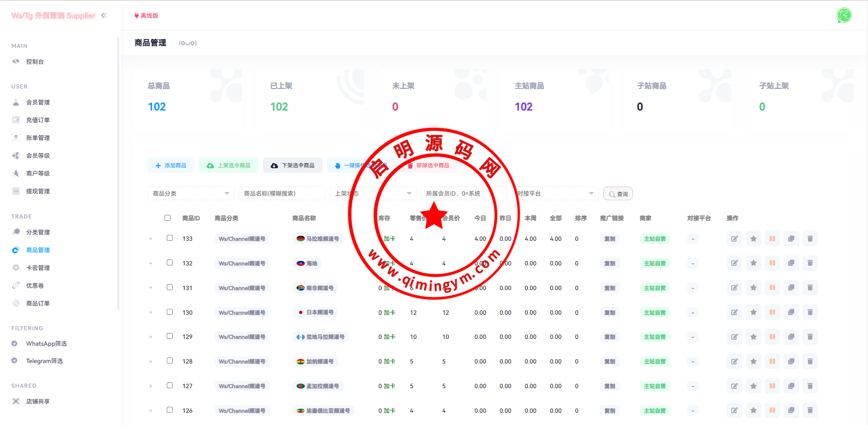Delete product 129 using trash icon
This screenshot has width=868, height=426.
(810, 337)
